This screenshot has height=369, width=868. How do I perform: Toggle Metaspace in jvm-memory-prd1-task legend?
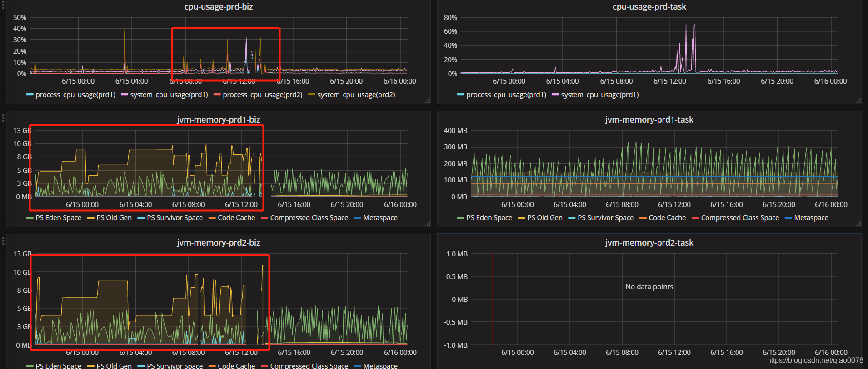(x=811, y=218)
